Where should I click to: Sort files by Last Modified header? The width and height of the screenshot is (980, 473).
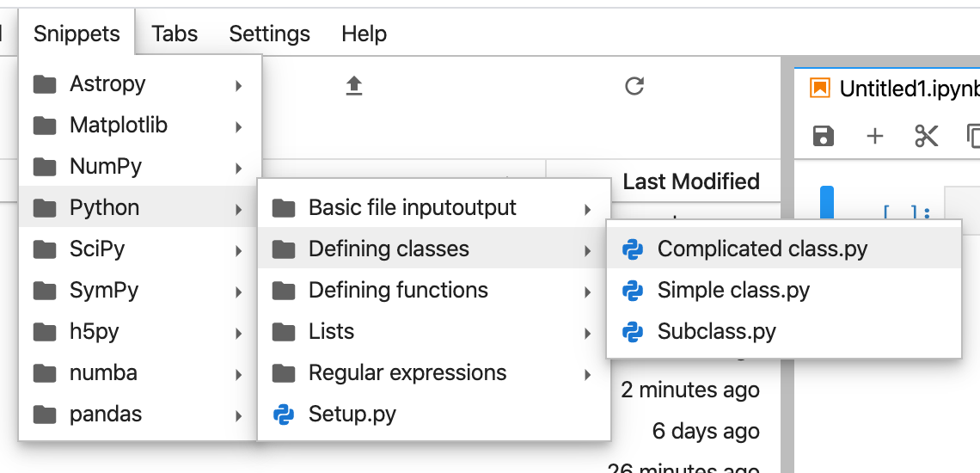click(x=690, y=181)
